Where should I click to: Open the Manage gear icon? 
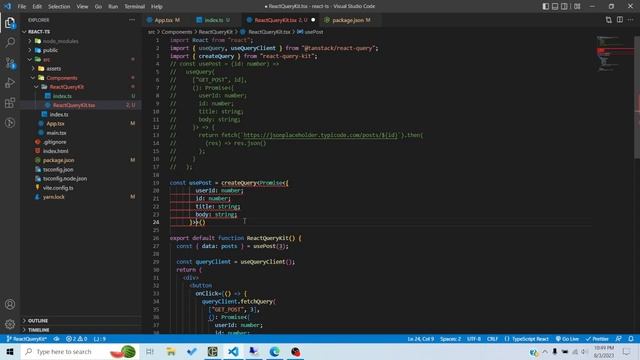coord(10,324)
